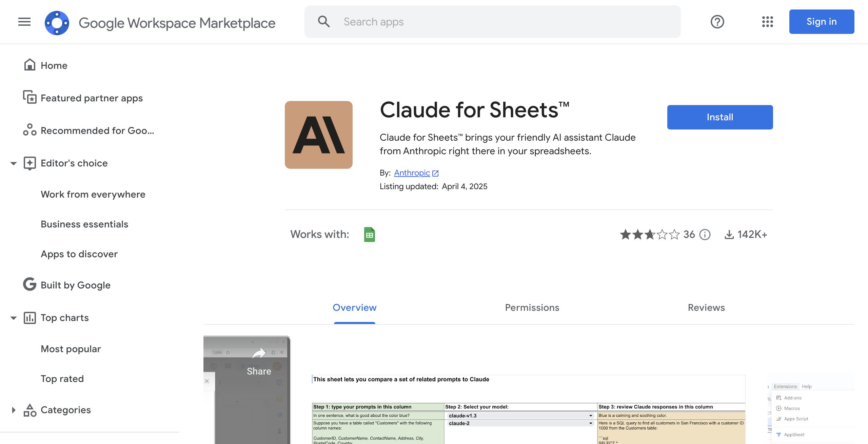
Task: Open the Help question mark icon
Action: (x=717, y=22)
